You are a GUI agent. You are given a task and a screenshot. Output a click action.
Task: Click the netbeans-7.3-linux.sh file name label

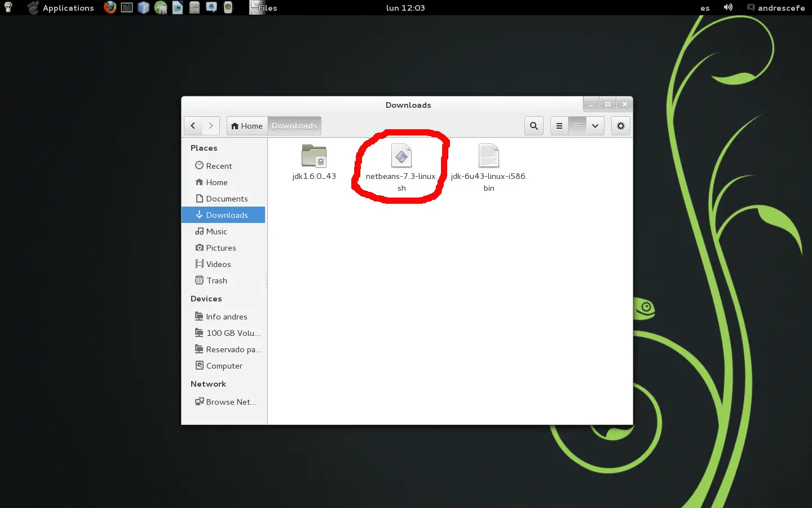(401, 182)
